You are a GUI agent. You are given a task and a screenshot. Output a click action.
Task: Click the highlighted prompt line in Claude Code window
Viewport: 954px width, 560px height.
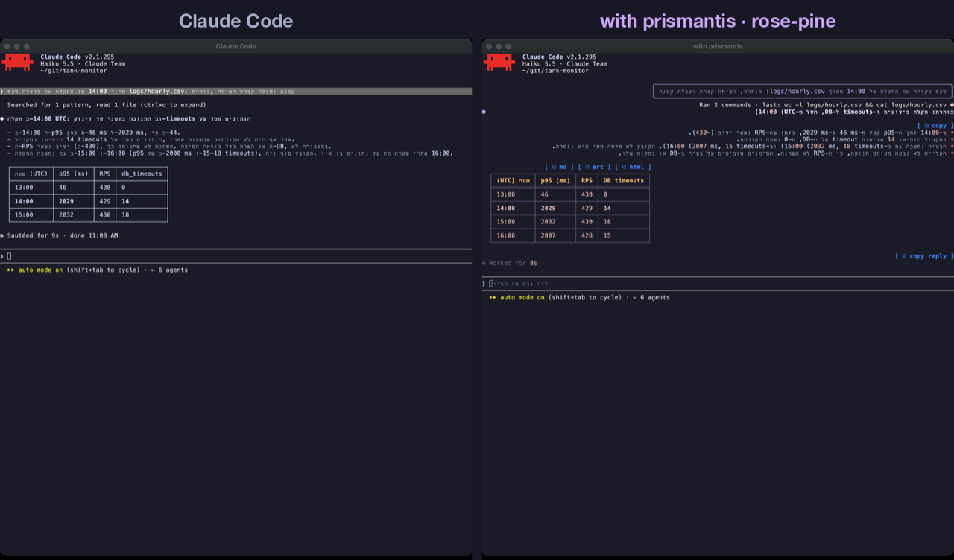pyautogui.click(x=236, y=92)
